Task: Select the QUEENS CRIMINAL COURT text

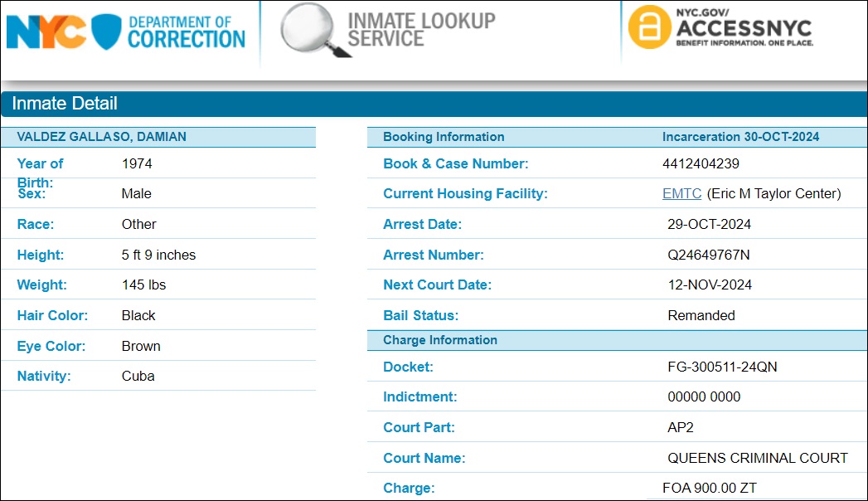Action: [x=757, y=458]
